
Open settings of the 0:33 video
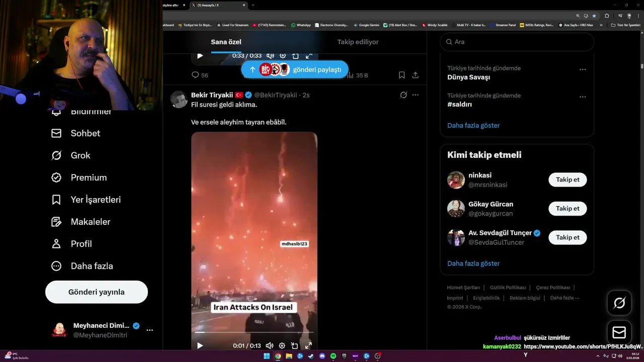pyautogui.click(x=283, y=56)
